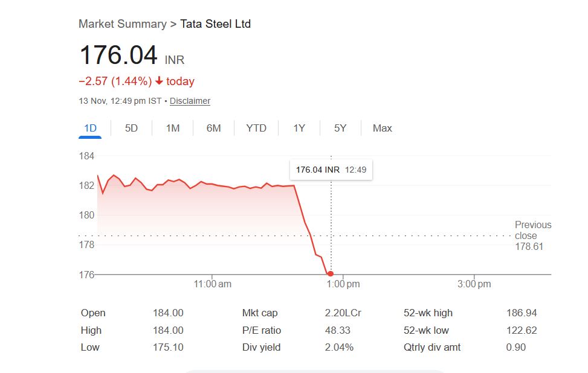Select the Max range tab
The image size is (588, 373).
[x=383, y=128]
